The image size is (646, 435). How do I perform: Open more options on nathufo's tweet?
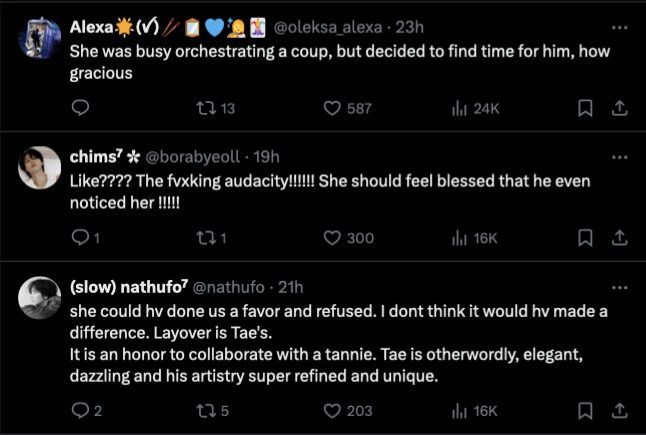coord(619,286)
